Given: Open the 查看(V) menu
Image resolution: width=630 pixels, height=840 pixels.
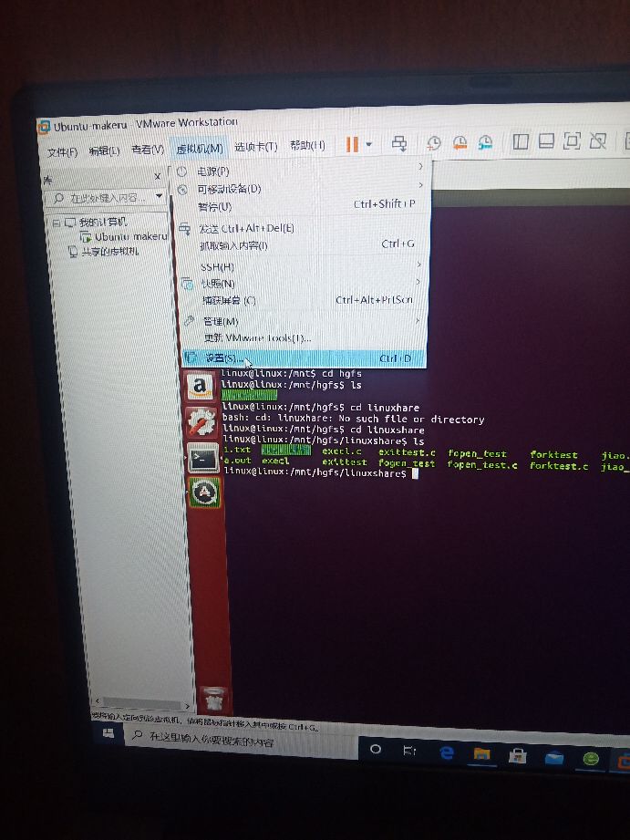Looking at the screenshot, I should click(x=148, y=150).
